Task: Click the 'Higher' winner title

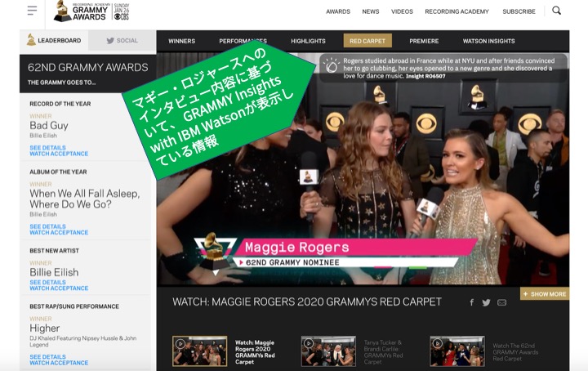Action: 45,329
